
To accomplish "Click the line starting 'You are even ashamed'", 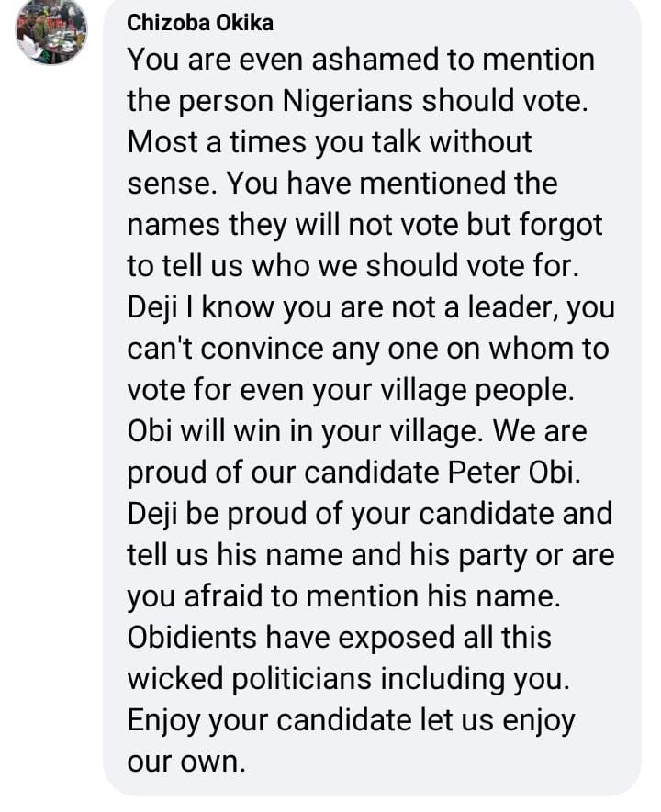I will 360,60.
